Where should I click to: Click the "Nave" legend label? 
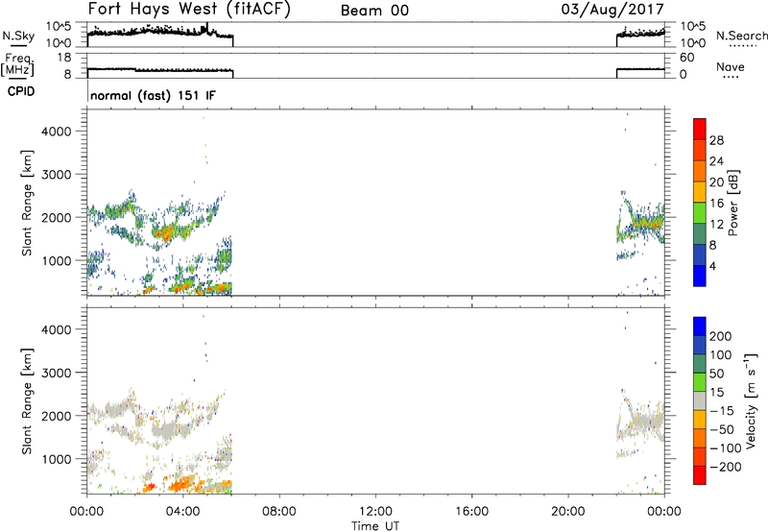pos(731,66)
